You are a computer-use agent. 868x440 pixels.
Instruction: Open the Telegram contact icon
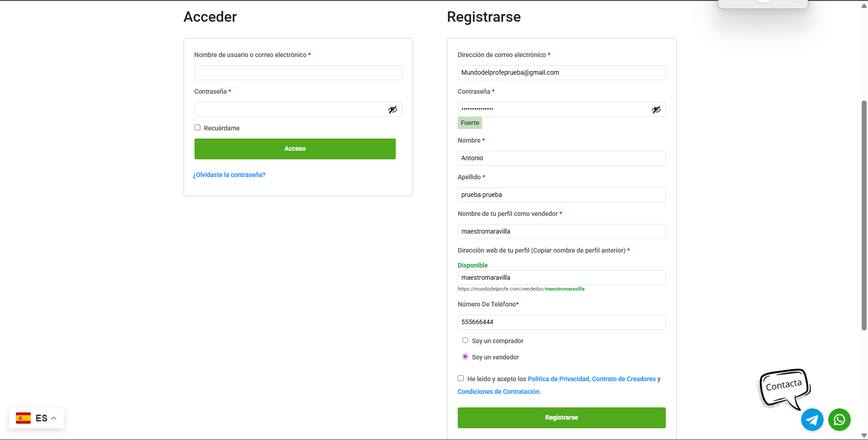[812, 420]
